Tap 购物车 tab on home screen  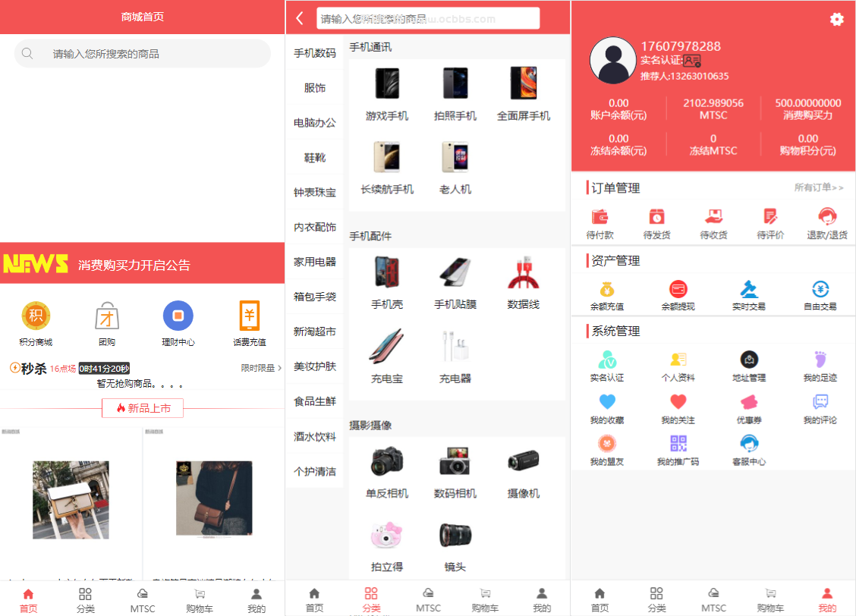[x=200, y=600]
